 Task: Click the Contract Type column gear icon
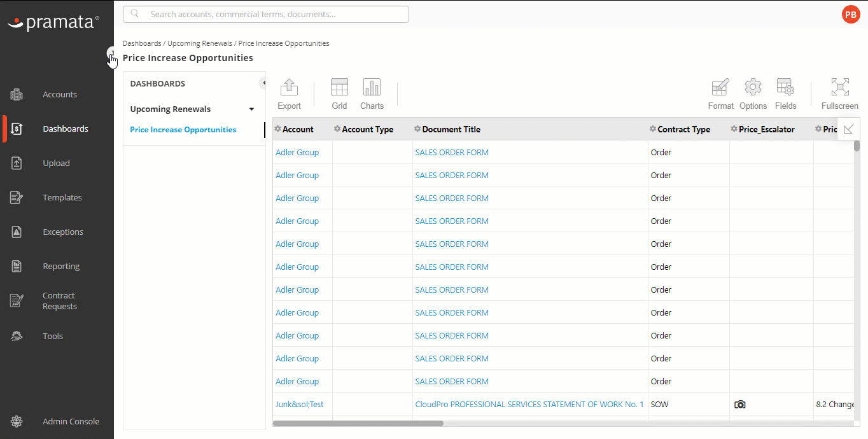[x=653, y=129]
